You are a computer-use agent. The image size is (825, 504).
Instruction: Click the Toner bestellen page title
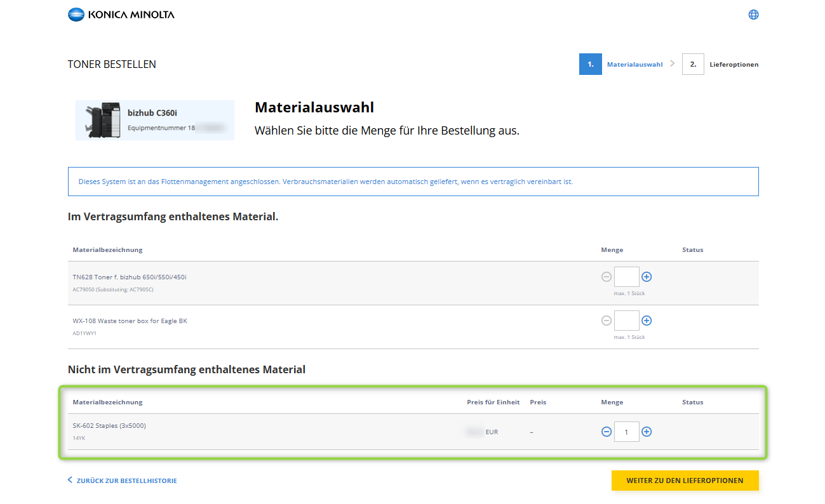click(x=112, y=64)
